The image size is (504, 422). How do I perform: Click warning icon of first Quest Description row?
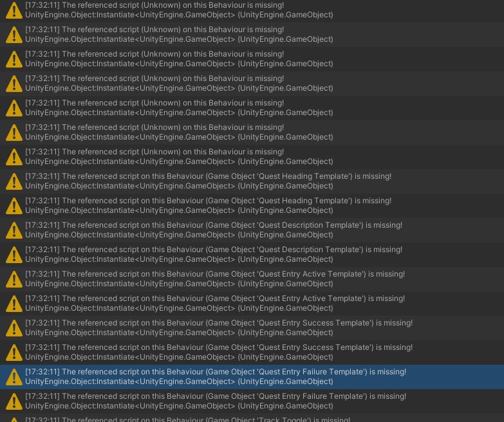[x=14, y=230]
